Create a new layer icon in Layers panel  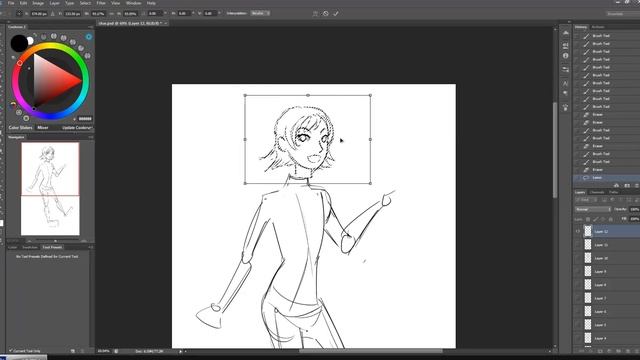[x=628, y=351]
